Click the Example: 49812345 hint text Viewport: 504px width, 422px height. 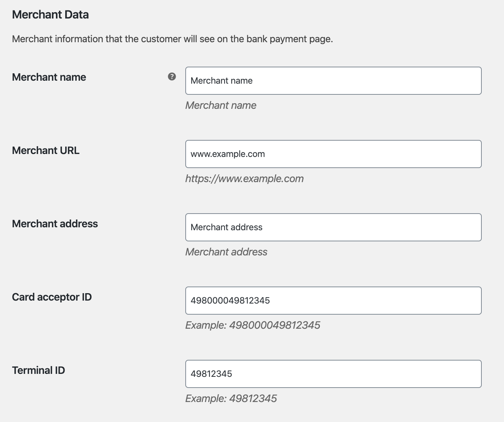(231, 398)
